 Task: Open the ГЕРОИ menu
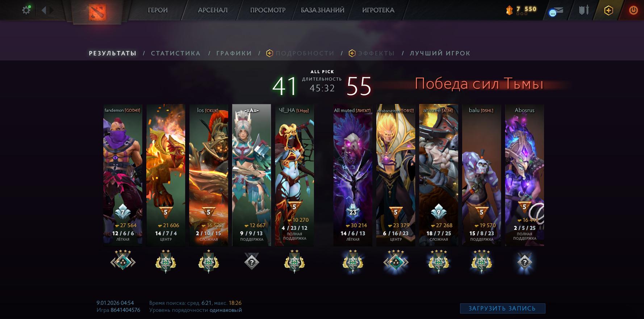[x=158, y=10]
